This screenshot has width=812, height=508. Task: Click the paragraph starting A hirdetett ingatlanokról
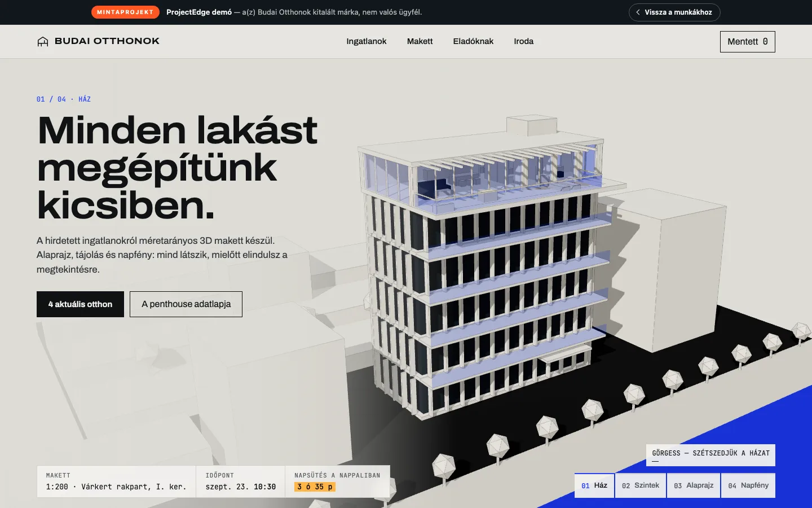162,255
